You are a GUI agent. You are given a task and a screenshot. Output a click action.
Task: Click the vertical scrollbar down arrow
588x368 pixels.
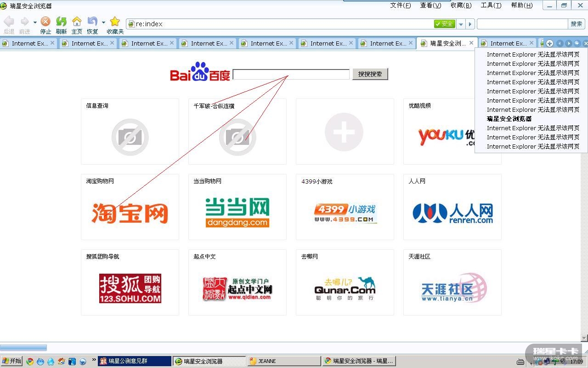(x=585, y=338)
